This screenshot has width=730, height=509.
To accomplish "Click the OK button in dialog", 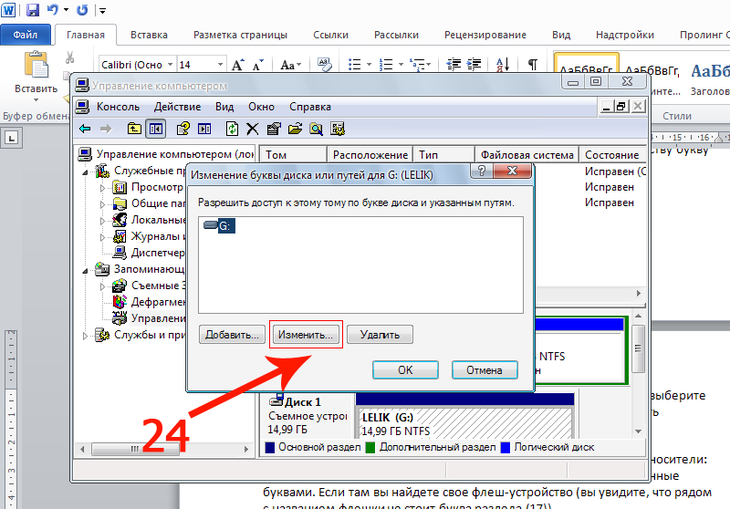I will pos(405,369).
